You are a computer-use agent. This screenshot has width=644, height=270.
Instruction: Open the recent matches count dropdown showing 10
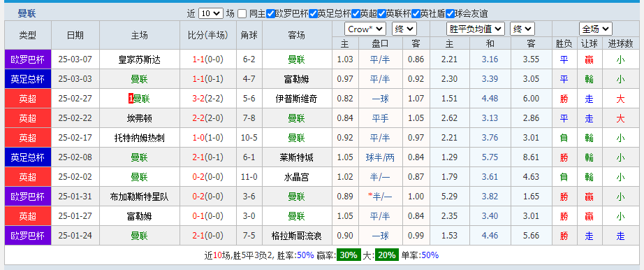(211, 13)
